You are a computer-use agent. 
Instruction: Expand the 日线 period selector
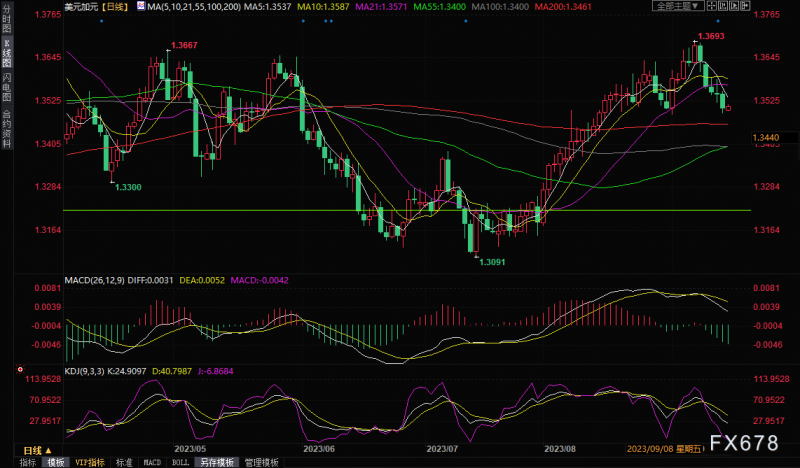(37, 450)
